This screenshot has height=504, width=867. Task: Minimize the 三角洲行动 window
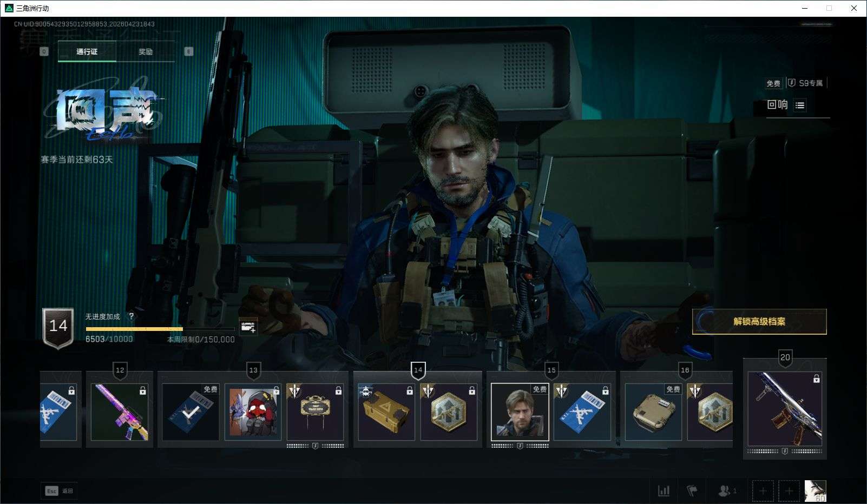pos(805,8)
